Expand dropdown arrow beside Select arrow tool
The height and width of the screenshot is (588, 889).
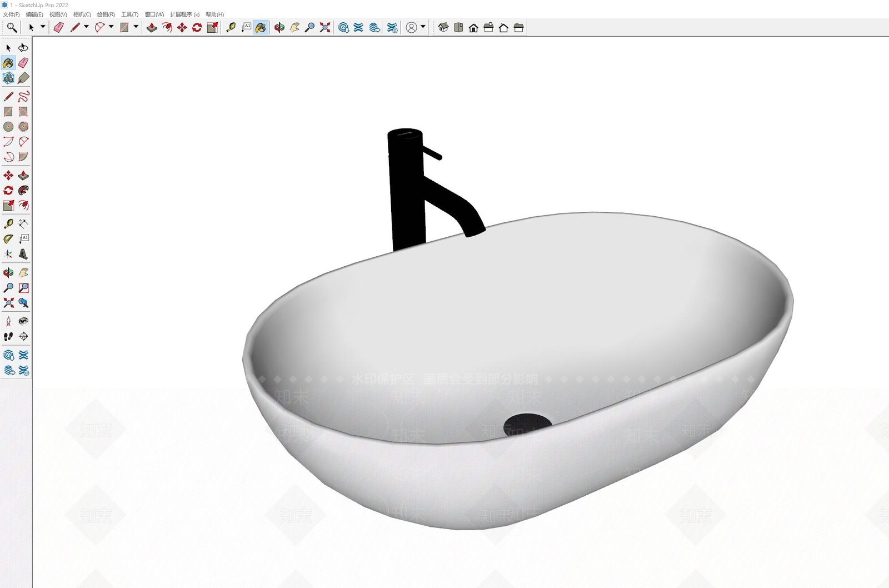coord(43,27)
